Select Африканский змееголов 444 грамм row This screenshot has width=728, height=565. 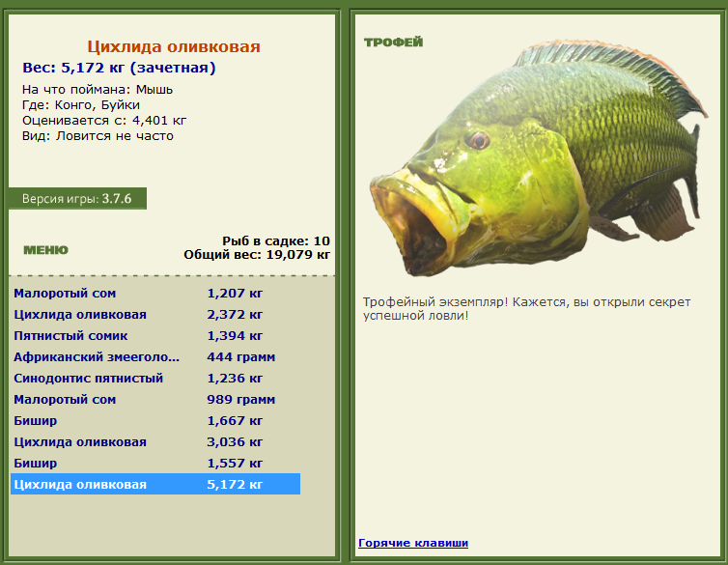tap(155, 357)
